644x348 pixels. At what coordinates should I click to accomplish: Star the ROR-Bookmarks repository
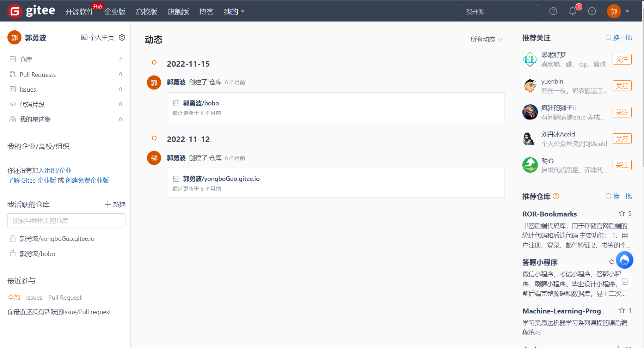coord(622,213)
